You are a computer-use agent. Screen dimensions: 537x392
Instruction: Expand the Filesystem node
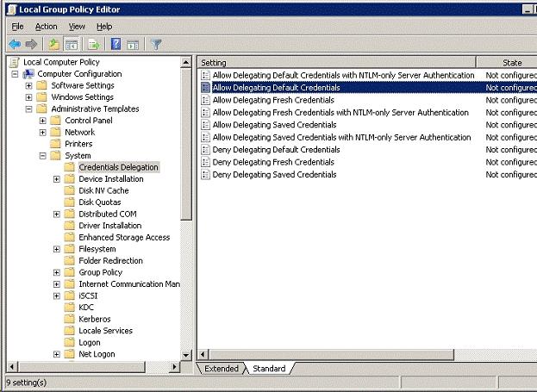(57, 249)
